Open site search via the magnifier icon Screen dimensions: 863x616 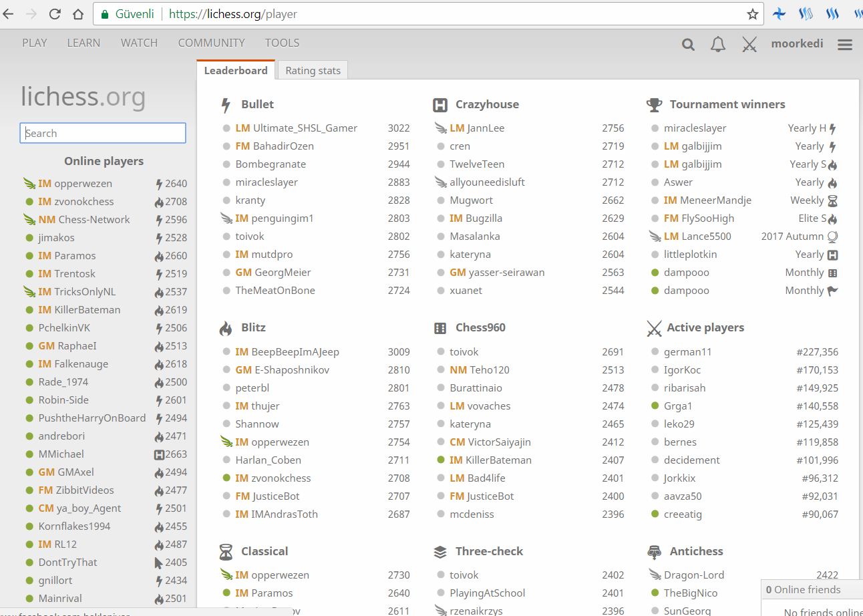pos(688,45)
